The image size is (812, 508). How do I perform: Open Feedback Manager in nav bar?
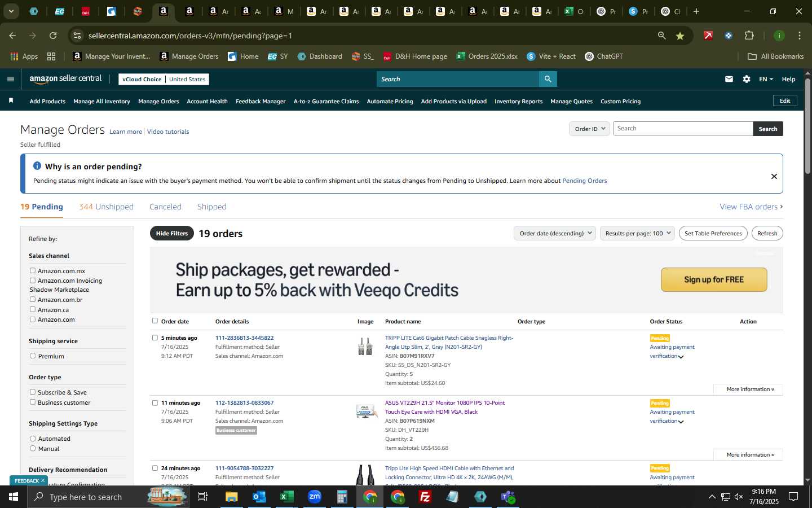(261, 102)
